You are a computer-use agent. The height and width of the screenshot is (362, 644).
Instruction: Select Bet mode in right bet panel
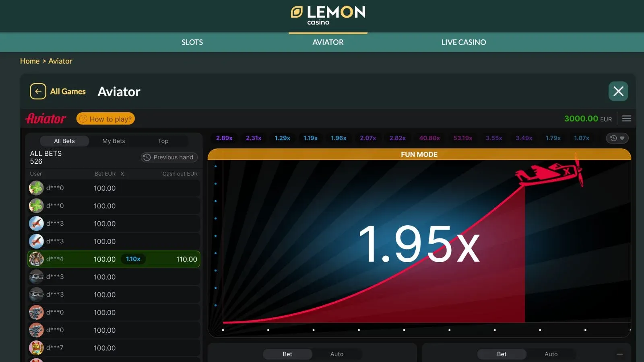[502, 354]
